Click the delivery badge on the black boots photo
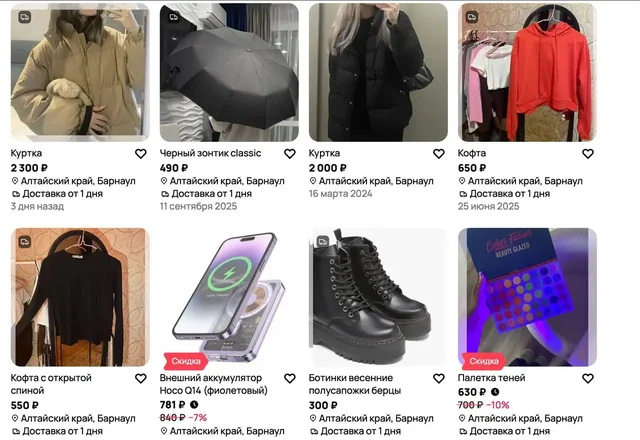Screen dimensions: 640x440 (x=323, y=242)
